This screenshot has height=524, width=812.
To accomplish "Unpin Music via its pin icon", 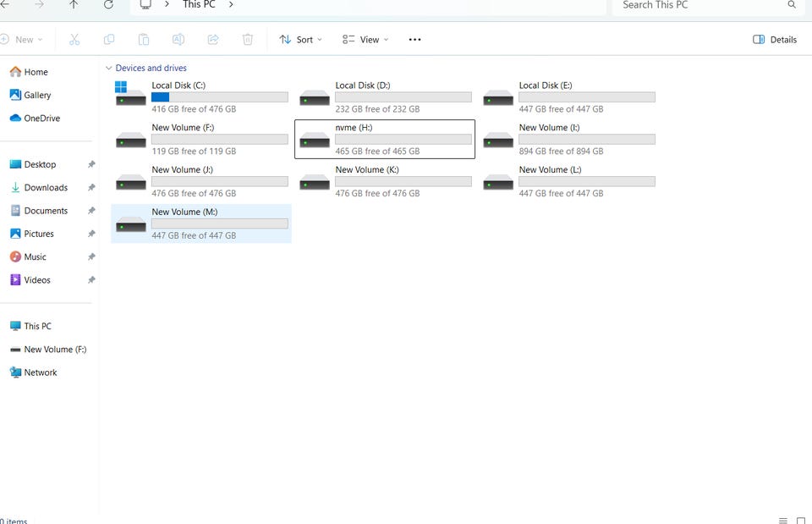I will click(x=91, y=256).
